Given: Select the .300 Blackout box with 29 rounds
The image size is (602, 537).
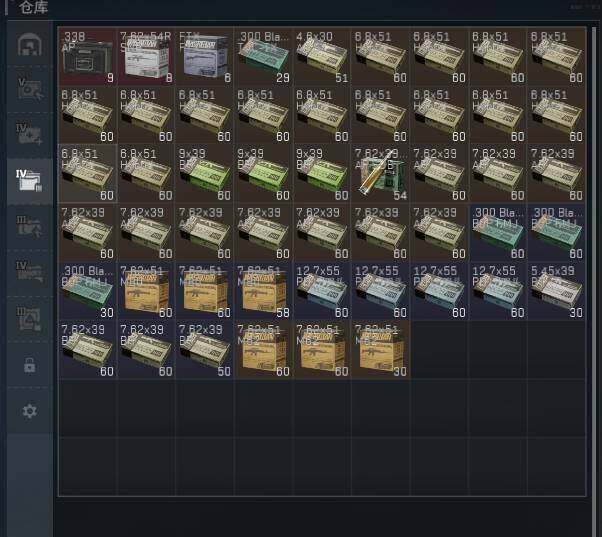Looking at the screenshot, I should pyautogui.click(x=264, y=56).
